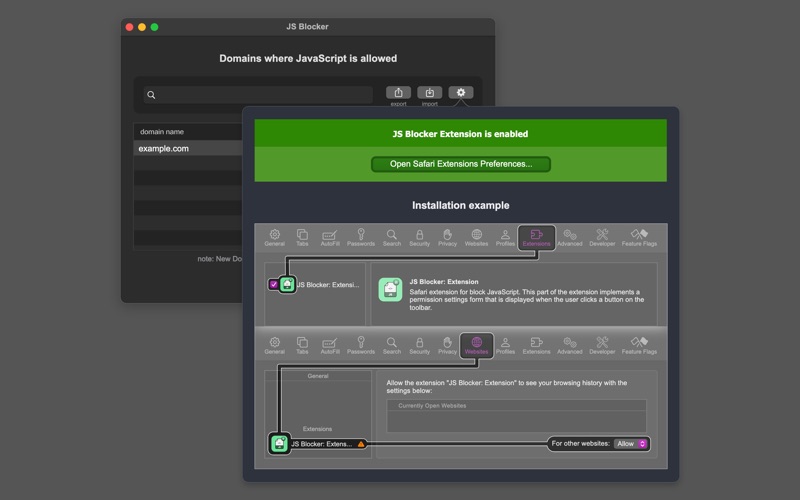Screen dimensions: 800x500
Task: Click the large JS Blocker icon in the extension description
Action: [390, 289]
